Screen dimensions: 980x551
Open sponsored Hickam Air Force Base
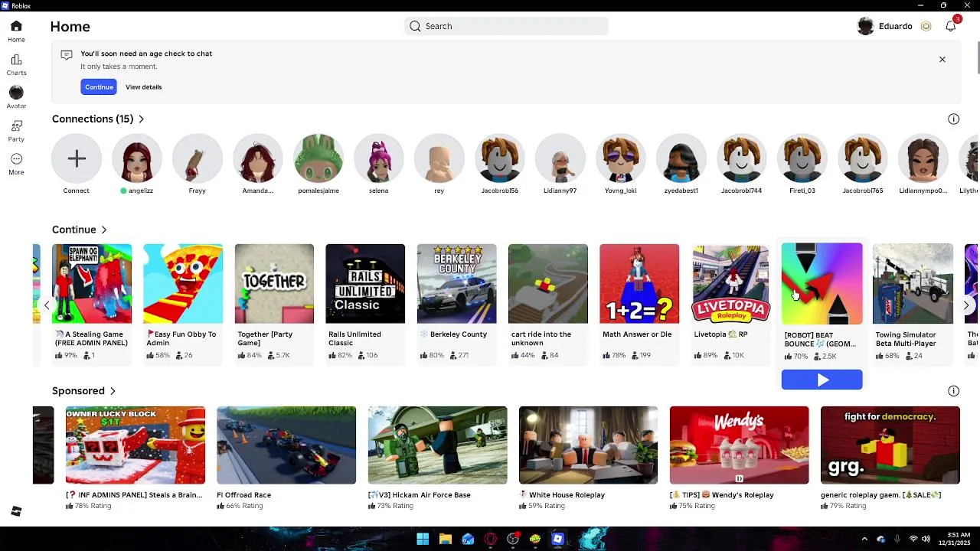(437, 445)
